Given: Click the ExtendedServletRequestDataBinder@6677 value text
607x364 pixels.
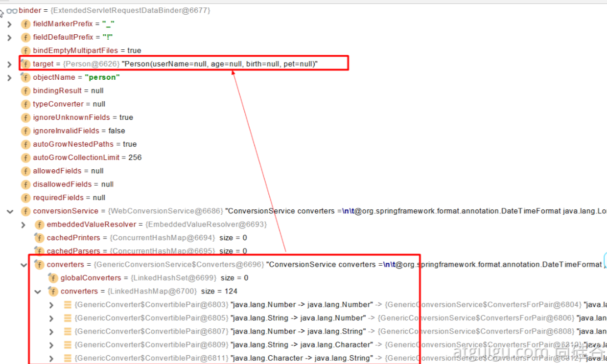Looking at the screenshot, I should [x=129, y=11].
